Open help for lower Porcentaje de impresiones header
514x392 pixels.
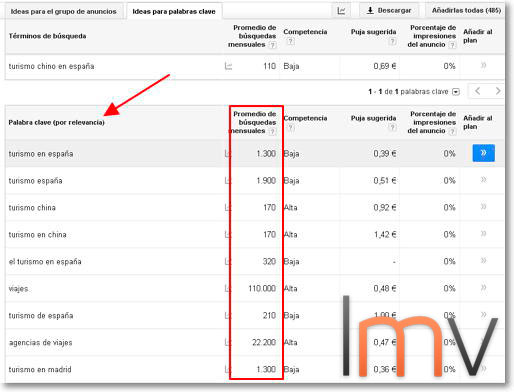point(452,131)
